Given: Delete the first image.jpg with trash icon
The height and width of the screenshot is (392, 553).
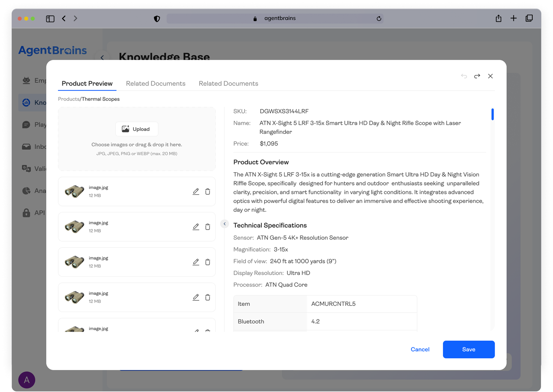Looking at the screenshot, I should point(208,191).
